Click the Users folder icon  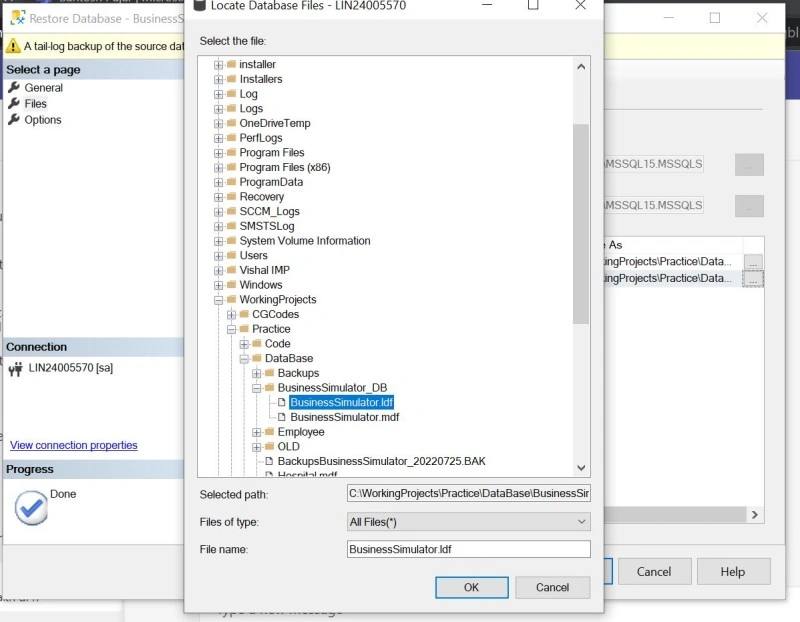(x=231, y=255)
